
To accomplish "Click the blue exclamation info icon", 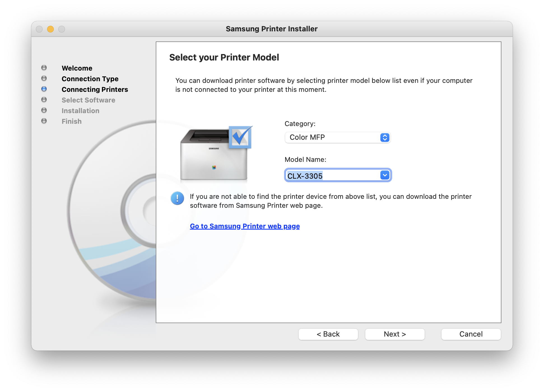I will click(177, 198).
